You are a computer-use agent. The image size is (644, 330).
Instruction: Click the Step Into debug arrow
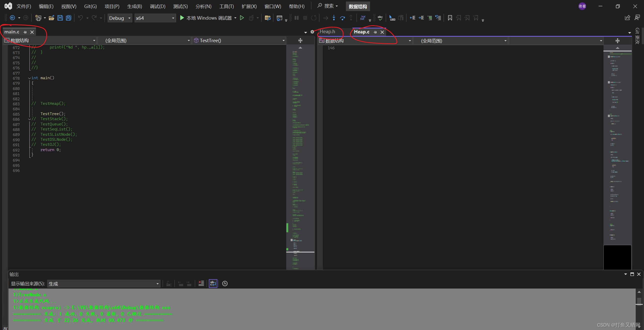pos(334,18)
